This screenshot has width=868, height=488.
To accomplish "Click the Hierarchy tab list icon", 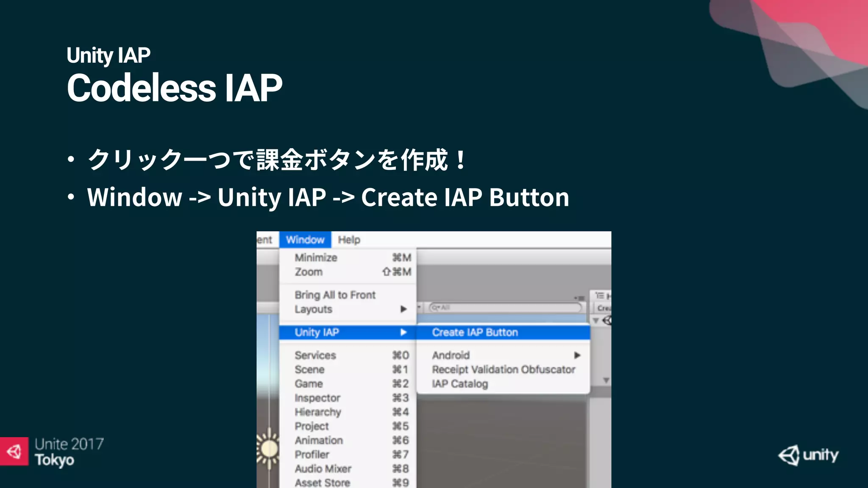I will 599,295.
